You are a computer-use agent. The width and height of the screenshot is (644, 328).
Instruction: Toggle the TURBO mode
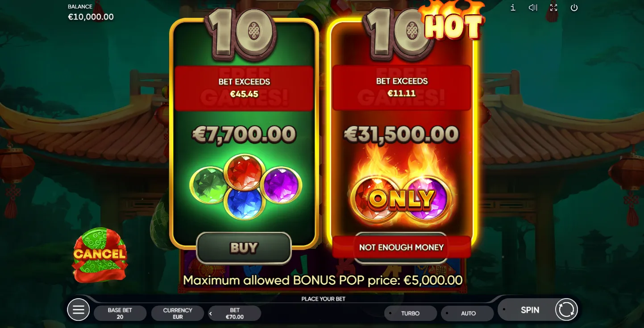[411, 313]
